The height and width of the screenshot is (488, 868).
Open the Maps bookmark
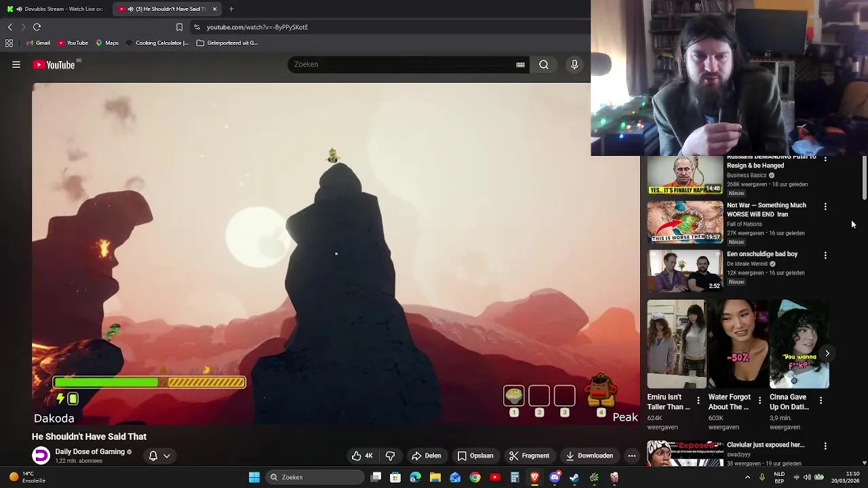coord(107,43)
